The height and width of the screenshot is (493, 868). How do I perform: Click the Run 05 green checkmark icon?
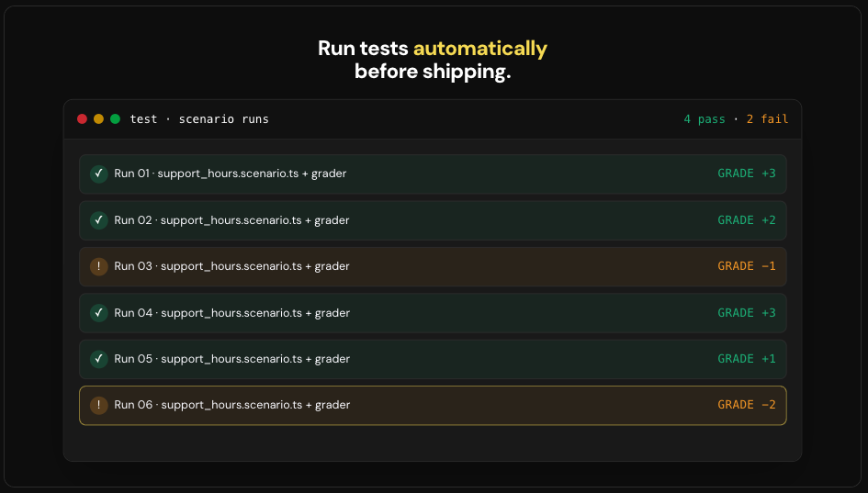[99, 359]
